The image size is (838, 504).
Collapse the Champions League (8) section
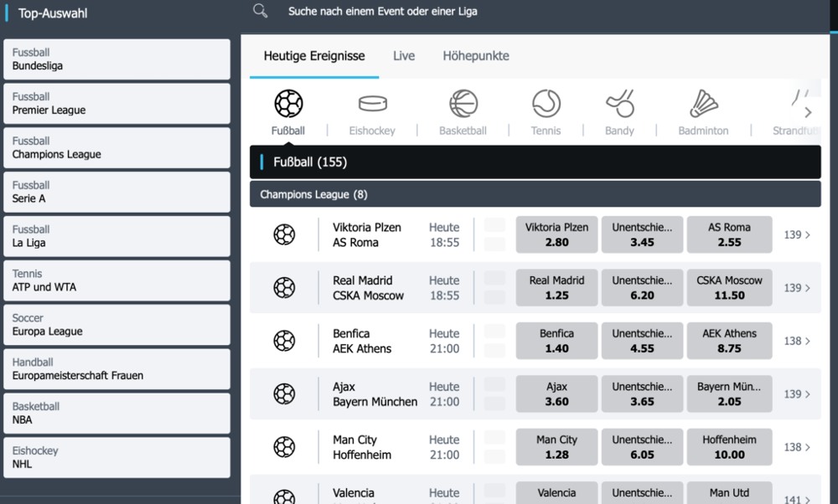tap(535, 194)
